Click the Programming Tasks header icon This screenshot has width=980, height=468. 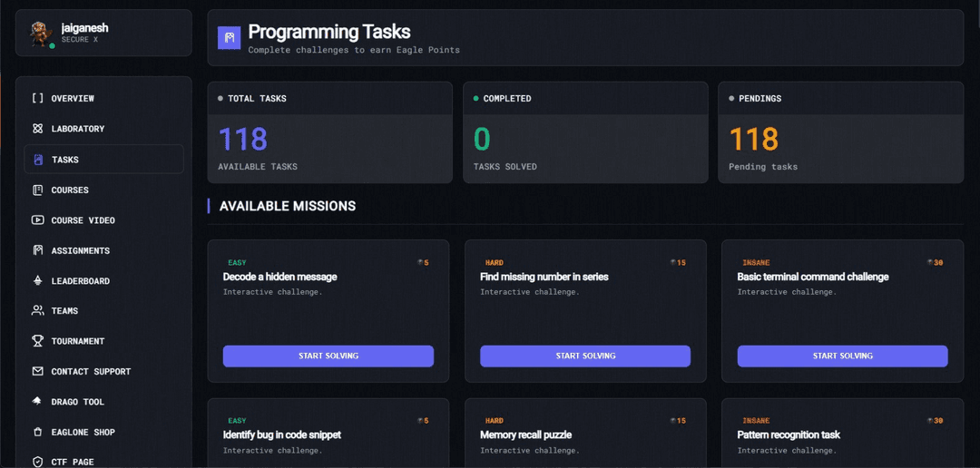point(229,38)
